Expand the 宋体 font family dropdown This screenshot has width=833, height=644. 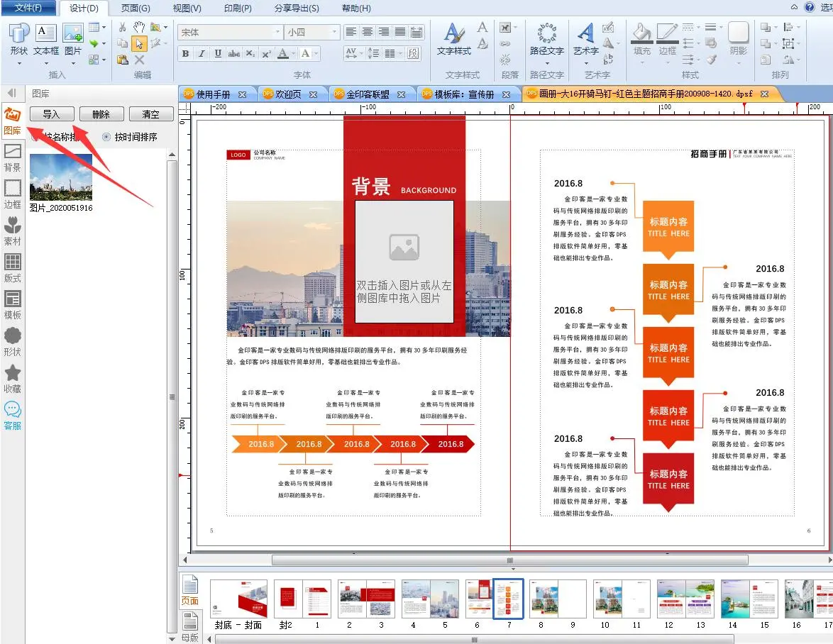[x=277, y=33]
